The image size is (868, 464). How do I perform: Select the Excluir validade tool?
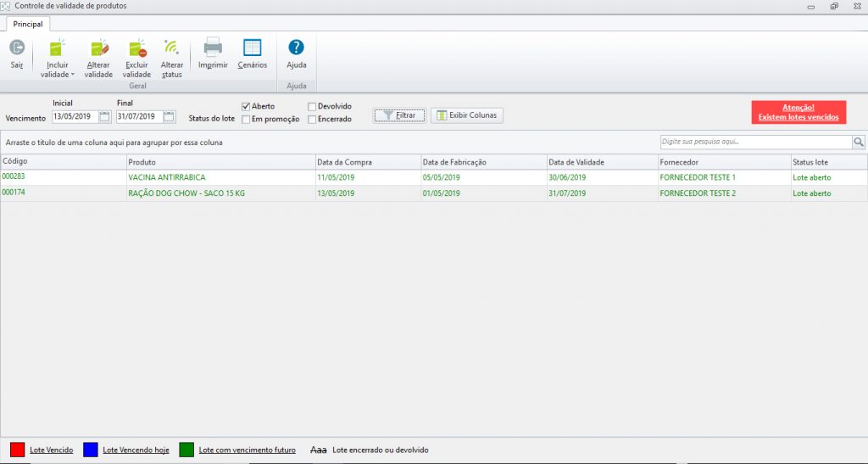pos(136,59)
